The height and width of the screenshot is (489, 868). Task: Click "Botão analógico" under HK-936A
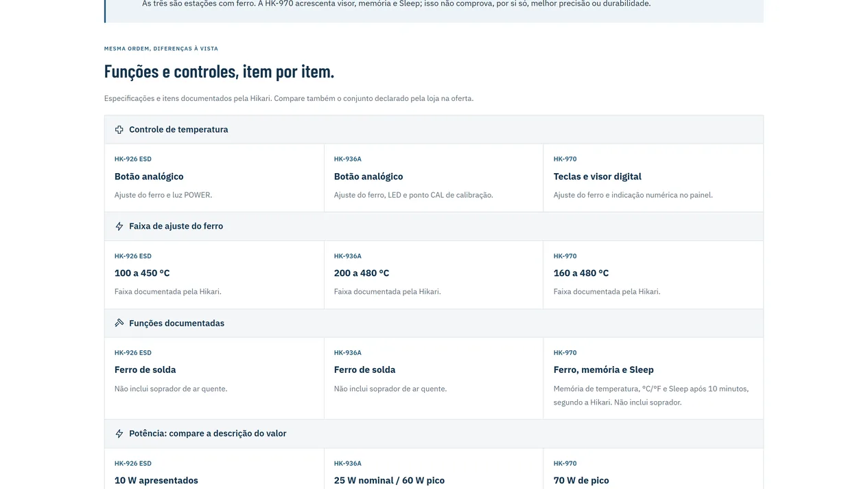[368, 177]
